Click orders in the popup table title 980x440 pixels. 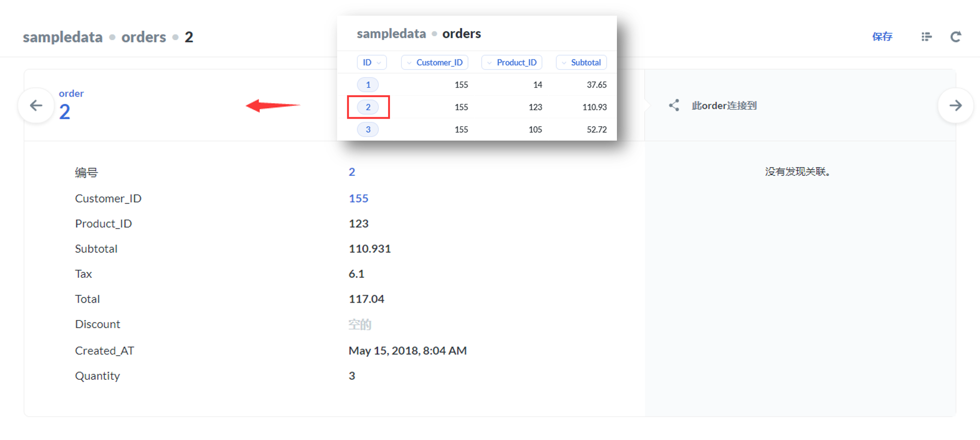pyautogui.click(x=462, y=34)
